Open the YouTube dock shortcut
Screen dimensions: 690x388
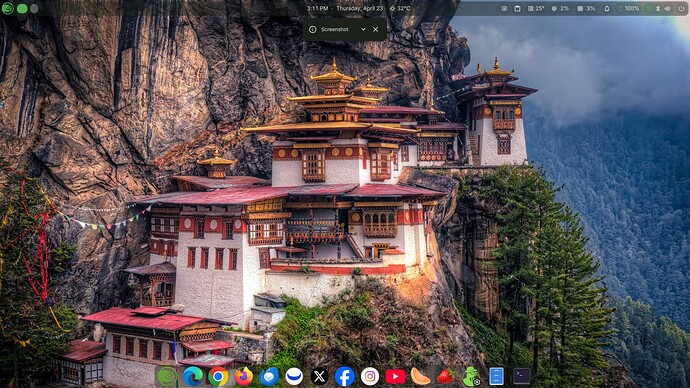coord(395,377)
